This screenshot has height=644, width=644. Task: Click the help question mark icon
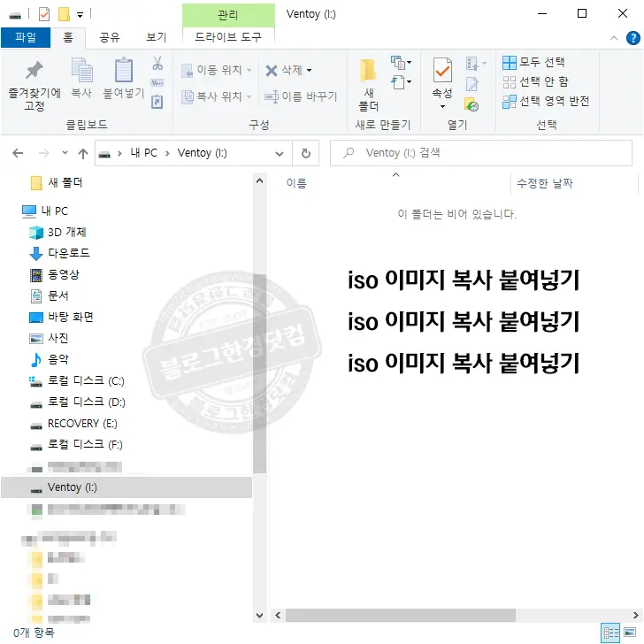pyautogui.click(x=632, y=38)
